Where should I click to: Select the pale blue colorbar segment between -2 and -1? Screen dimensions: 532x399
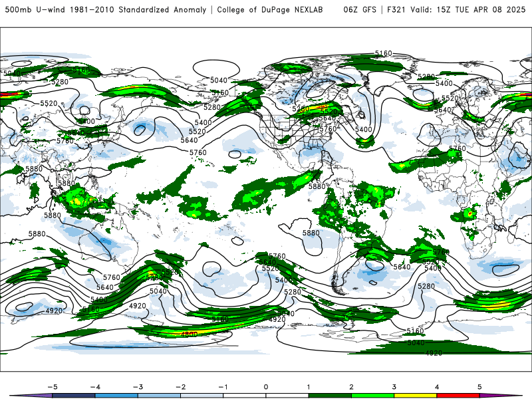coord(201,396)
